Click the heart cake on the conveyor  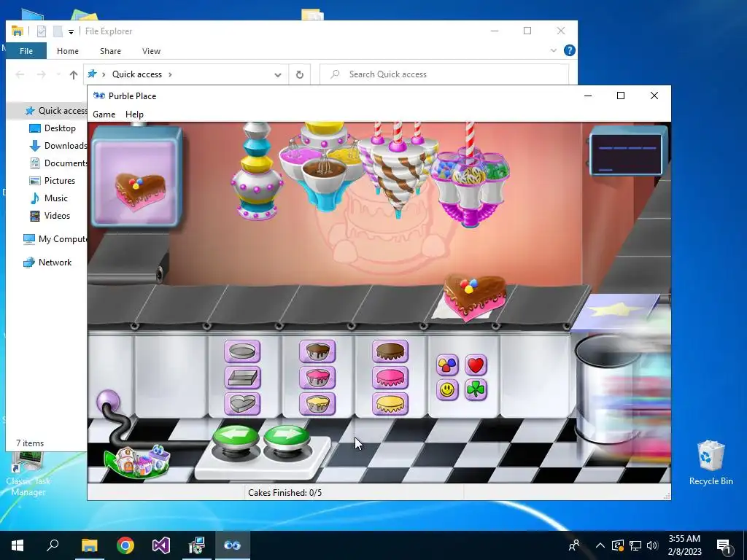point(474,297)
